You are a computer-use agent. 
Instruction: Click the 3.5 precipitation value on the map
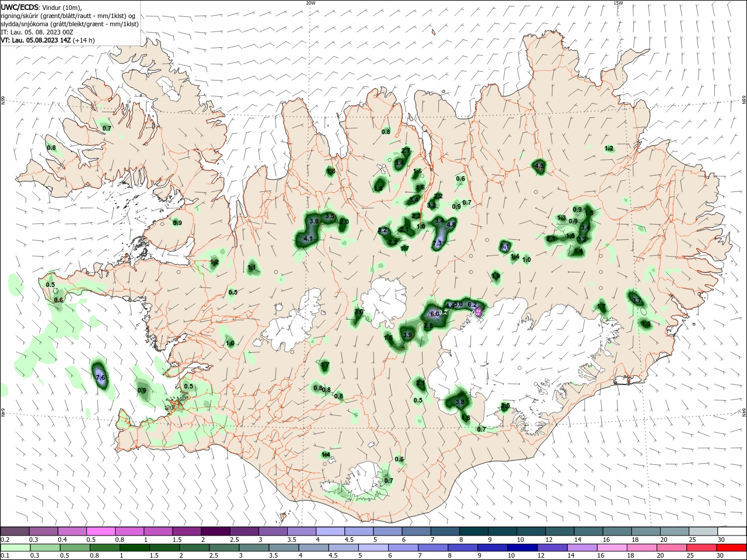(329, 216)
